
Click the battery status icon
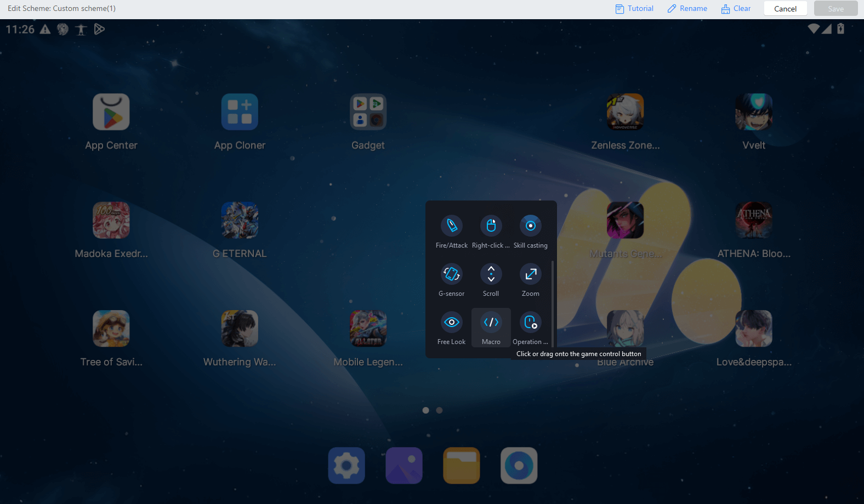840,28
